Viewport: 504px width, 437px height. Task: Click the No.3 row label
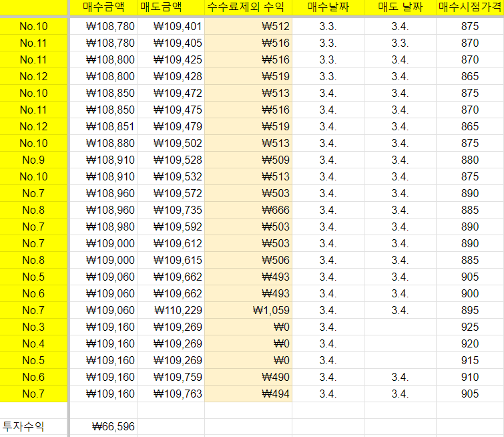pos(33,327)
